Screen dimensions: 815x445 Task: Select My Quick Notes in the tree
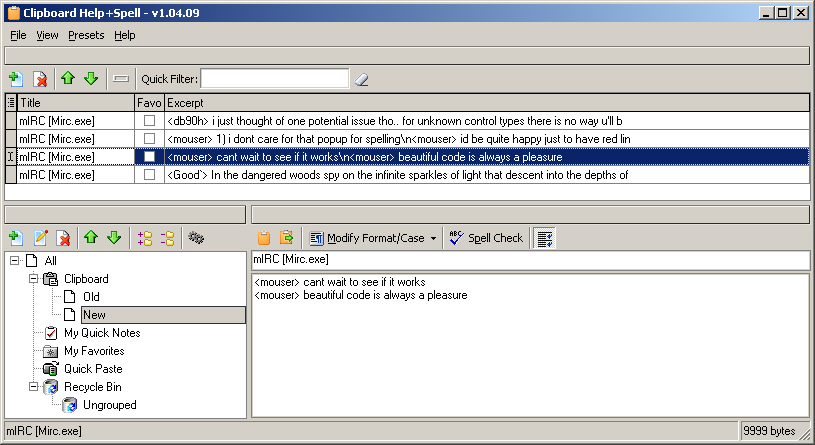pyautogui.click(x=102, y=333)
